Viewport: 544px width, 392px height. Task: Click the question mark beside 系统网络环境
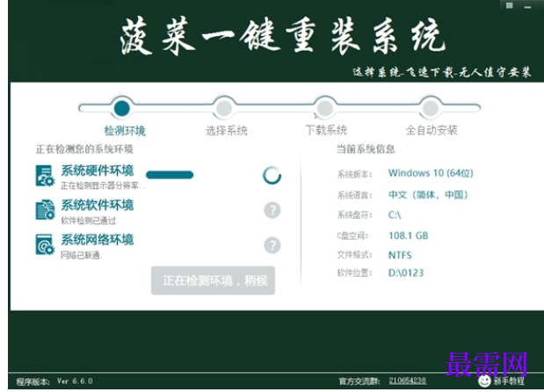point(272,245)
